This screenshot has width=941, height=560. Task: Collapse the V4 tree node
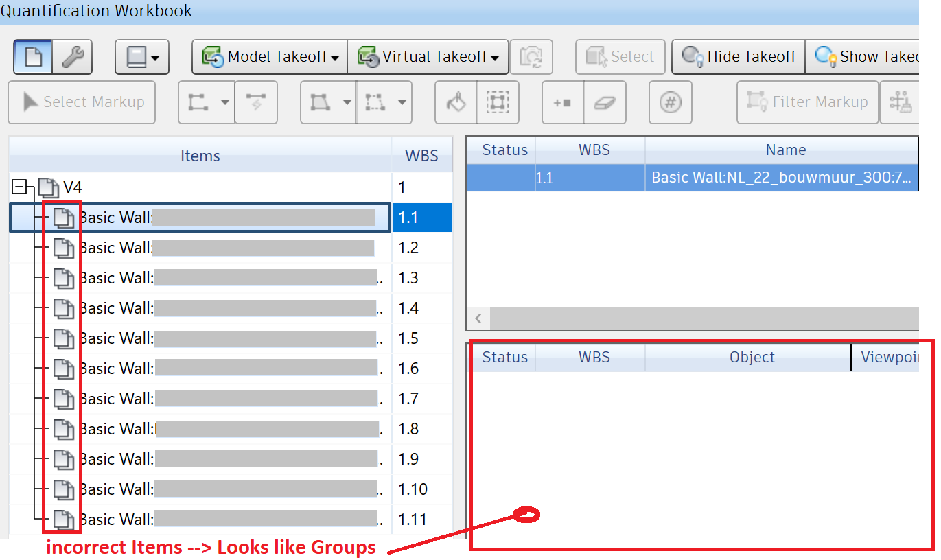click(x=21, y=186)
